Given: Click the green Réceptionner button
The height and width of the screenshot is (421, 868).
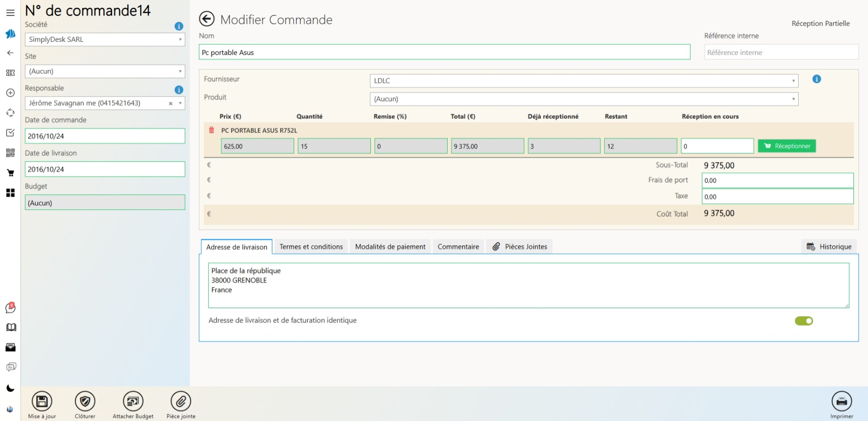Looking at the screenshot, I should coord(786,146).
